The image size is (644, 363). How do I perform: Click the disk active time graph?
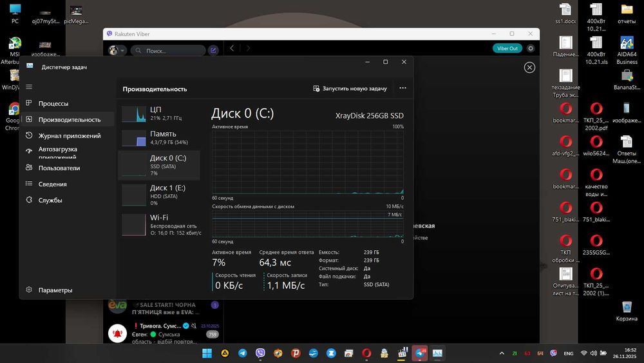point(308,162)
